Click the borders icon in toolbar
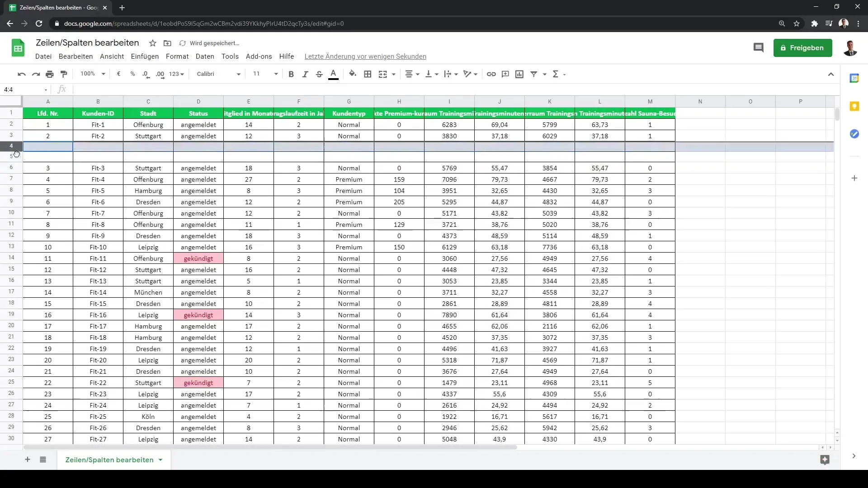Screen dimensions: 868x488 tap(367, 74)
